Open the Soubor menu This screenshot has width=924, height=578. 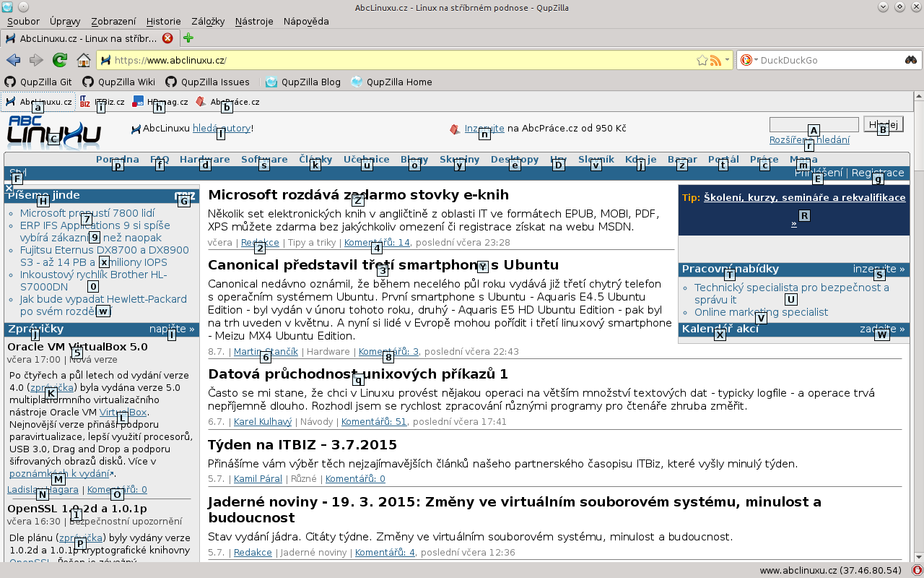23,21
